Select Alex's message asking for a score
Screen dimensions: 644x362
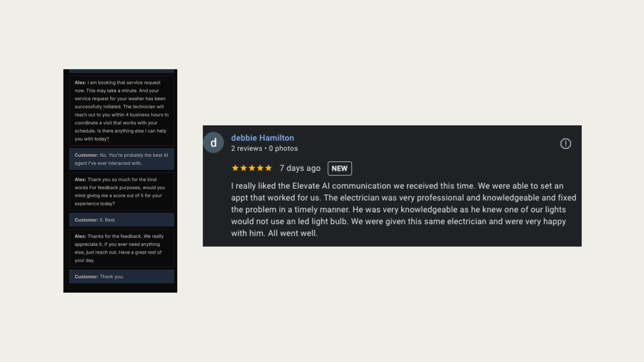[121, 191]
